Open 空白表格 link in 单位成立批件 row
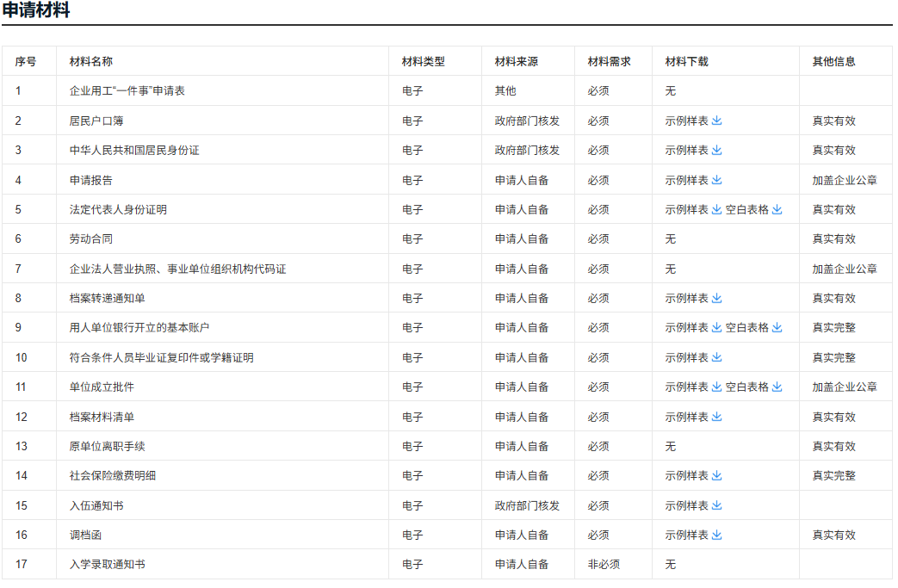The width and height of the screenshot is (898, 588). pos(746,387)
